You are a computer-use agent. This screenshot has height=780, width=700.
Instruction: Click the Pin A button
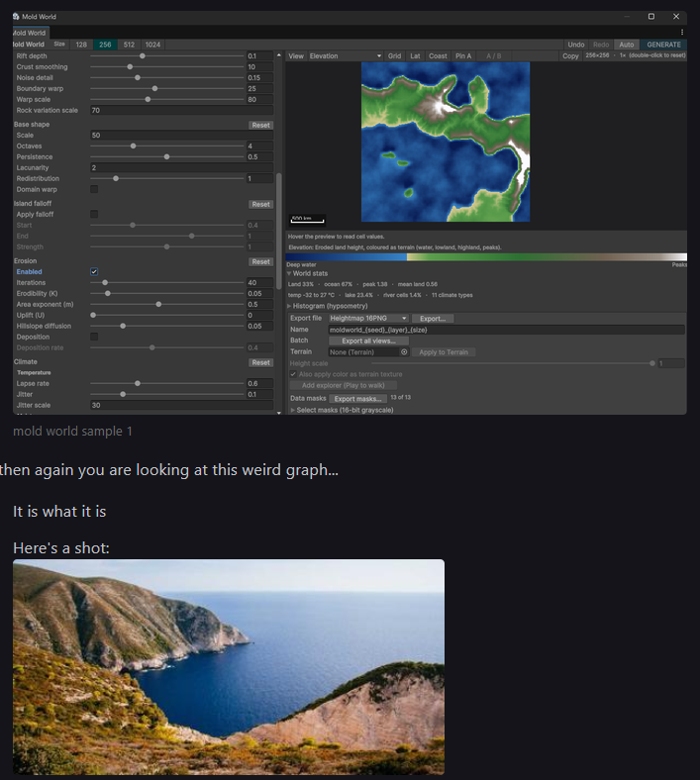(x=463, y=55)
